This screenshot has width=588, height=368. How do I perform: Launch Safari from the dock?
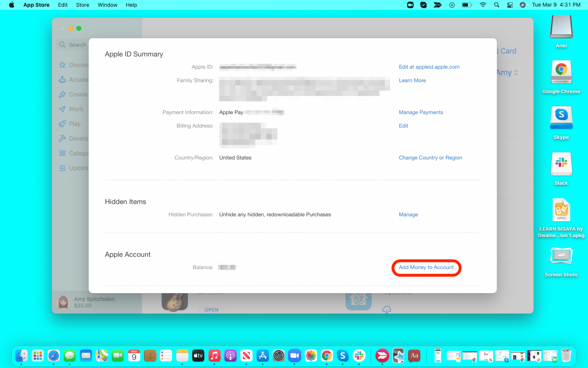(54, 356)
